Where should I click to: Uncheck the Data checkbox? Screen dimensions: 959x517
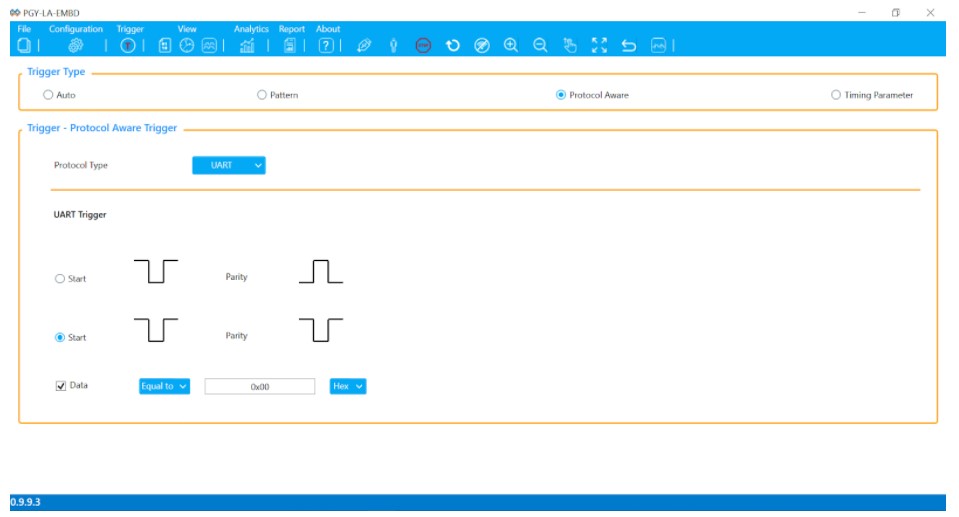coord(61,385)
